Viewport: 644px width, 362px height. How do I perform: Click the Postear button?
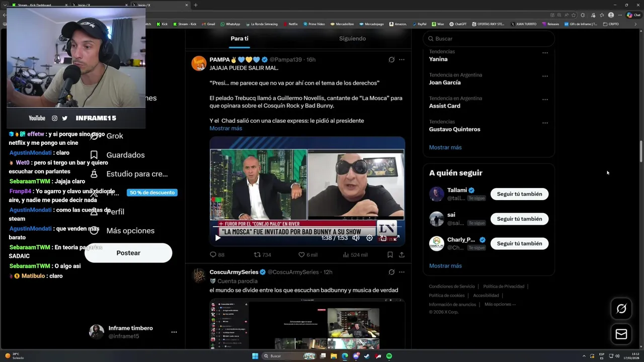coord(128,253)
